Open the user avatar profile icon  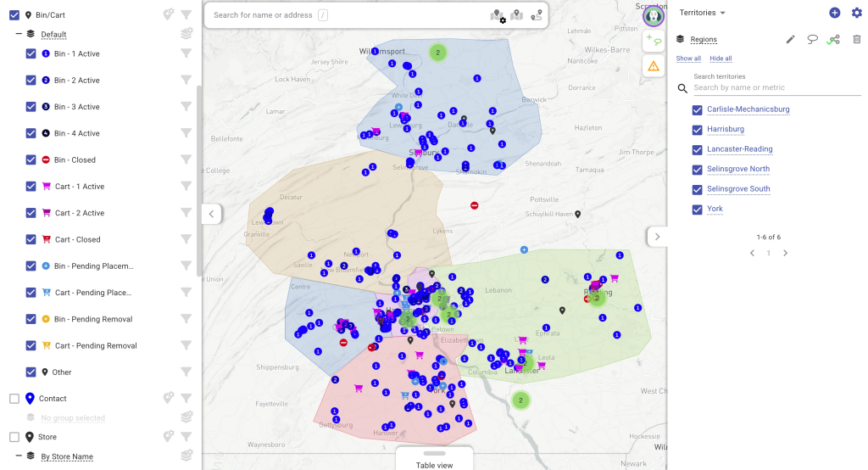click(x=653, y=15)
